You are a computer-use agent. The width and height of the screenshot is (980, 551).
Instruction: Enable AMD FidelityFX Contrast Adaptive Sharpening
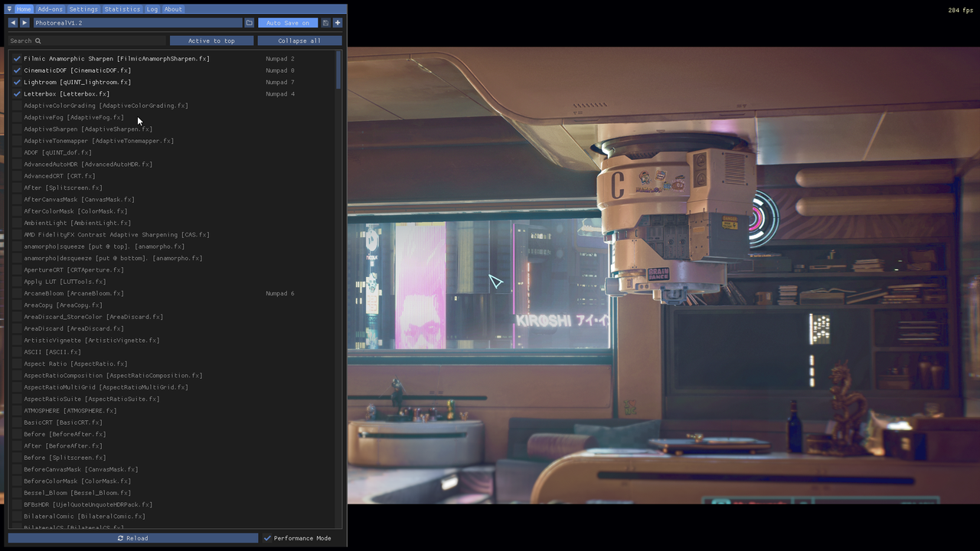coord(17,234)
